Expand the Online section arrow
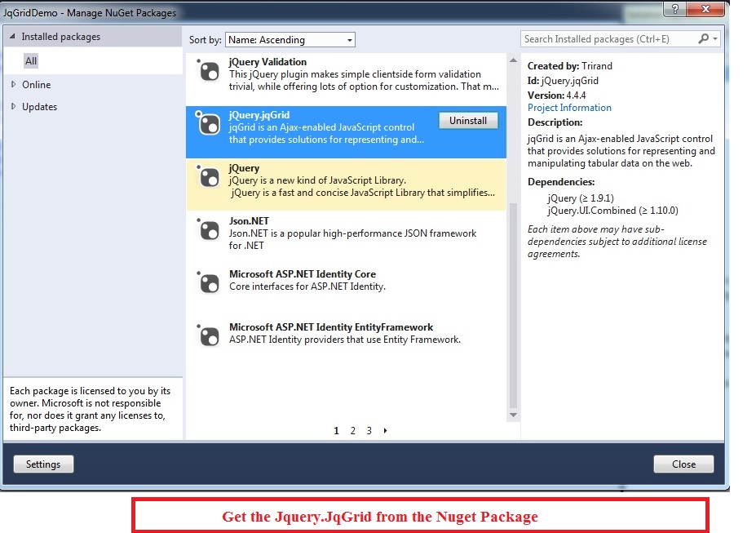This screenshot has width=756, height=533. click(x=14, y=84)
